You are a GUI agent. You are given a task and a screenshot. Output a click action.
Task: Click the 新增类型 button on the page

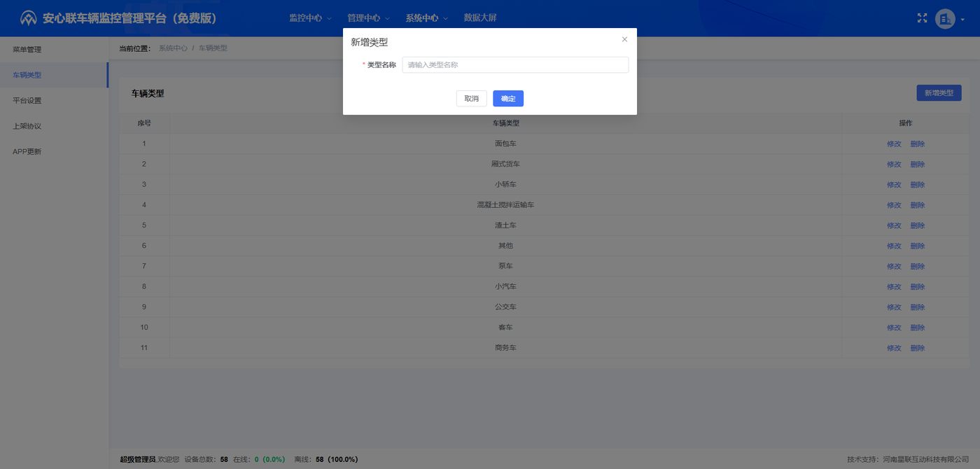939,93
